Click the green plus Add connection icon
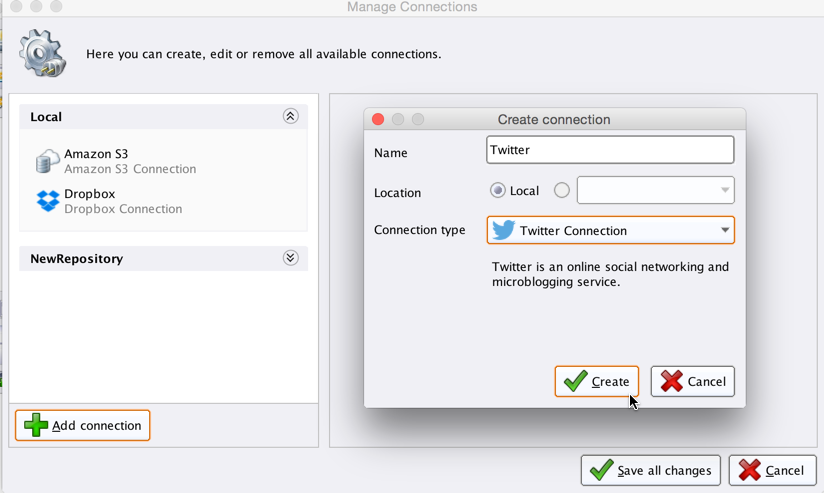The height and width of the screenshot is (493, 824). (36, 425)
